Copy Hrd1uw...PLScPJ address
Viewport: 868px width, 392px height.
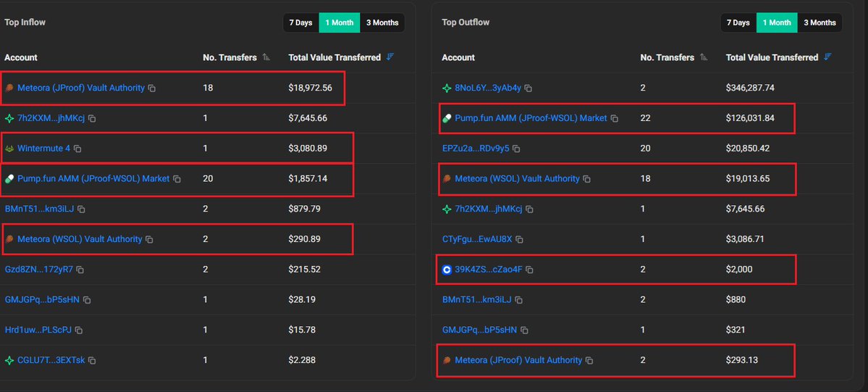79,330
